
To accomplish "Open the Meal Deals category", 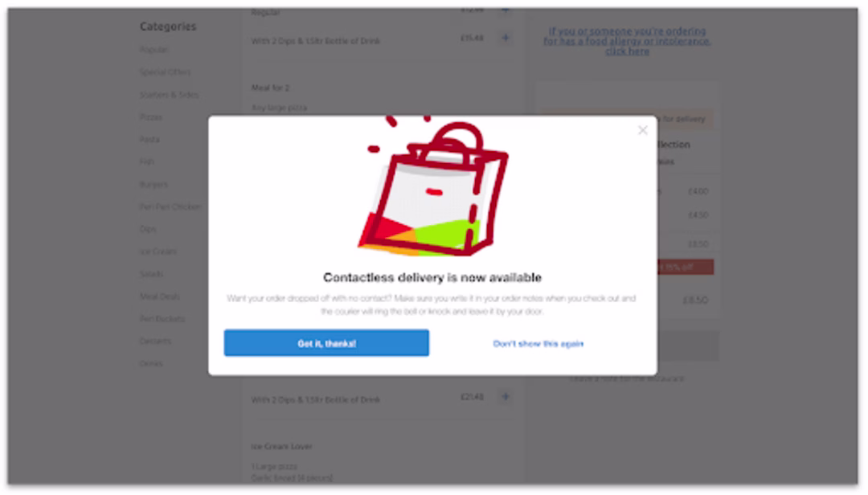I will [159, 297].
